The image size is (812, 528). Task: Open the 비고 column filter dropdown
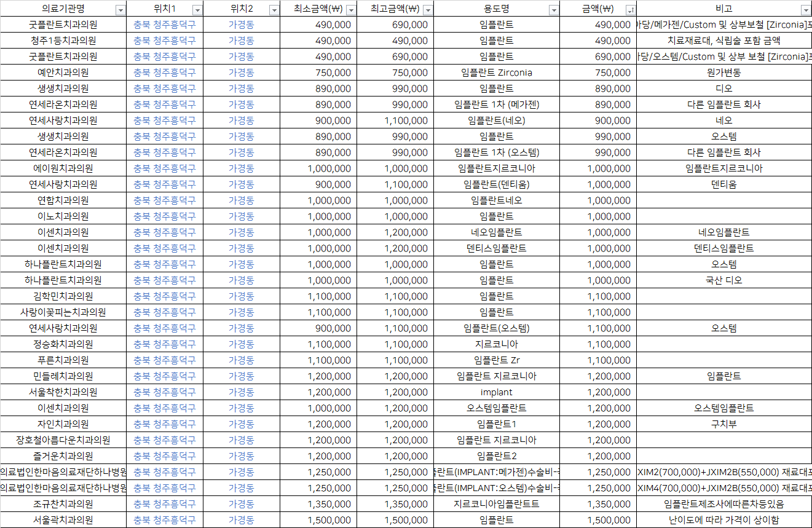[x=806, y=10]
